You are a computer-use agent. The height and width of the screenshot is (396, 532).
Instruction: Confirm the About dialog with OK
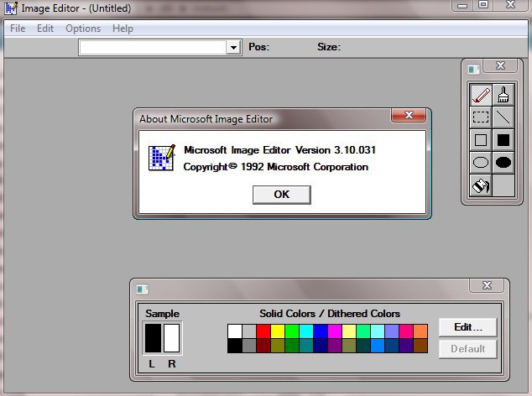pyautogui.click(x=282, y=195)
